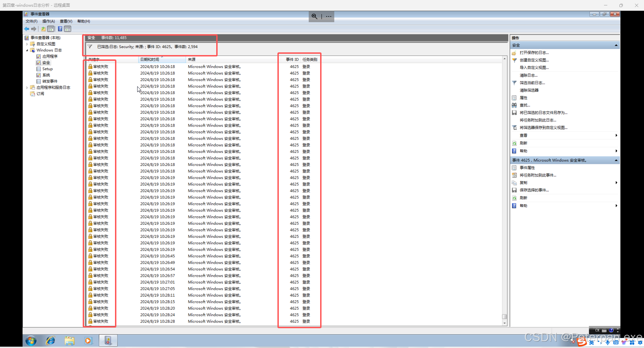The width and height of the screenshot is (644, 348).
Task: Click scrollbar thumb at list bottom
Action: 504,316
